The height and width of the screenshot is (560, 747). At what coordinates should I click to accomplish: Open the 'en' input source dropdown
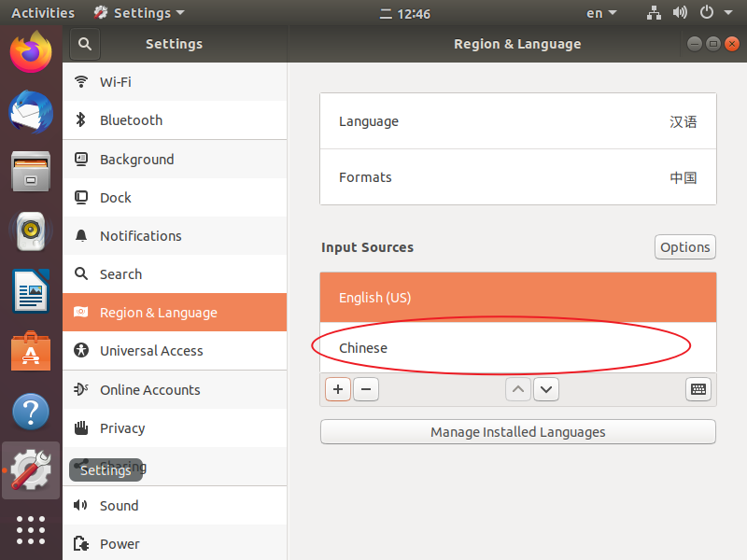tap(601, 13)
